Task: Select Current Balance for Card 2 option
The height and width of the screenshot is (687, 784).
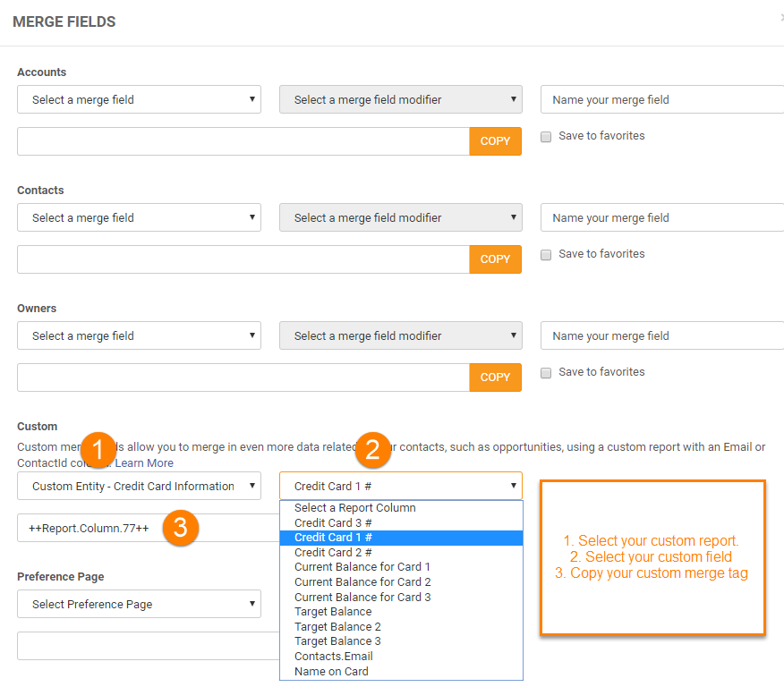Action: click(362, 581)
